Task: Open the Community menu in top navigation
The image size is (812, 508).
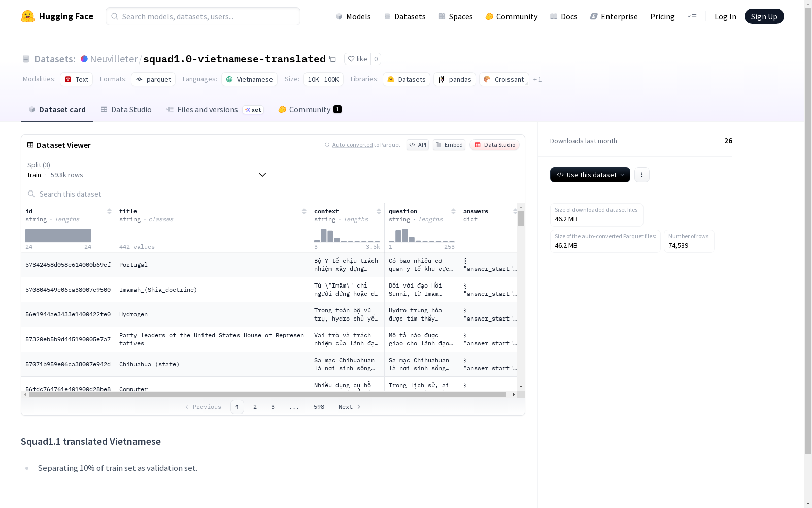Action: 511,16
